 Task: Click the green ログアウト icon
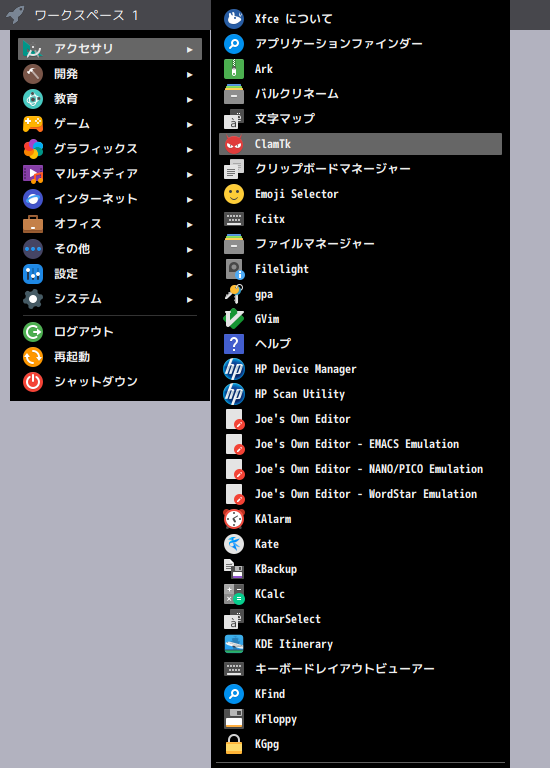(33, 332)
